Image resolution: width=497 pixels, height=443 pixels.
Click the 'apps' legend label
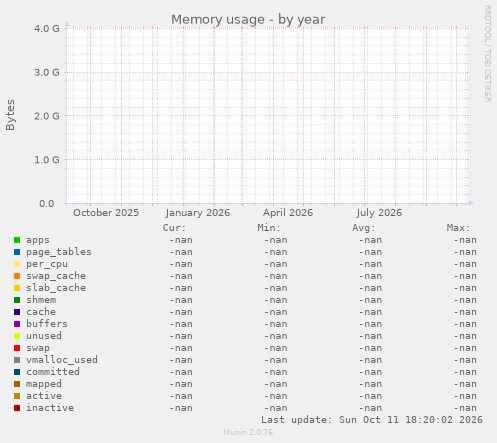(x=38, y=240)
